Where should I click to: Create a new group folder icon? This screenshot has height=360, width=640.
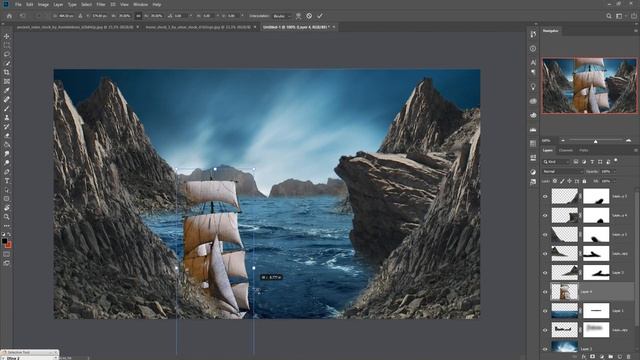tap(611, 357)
